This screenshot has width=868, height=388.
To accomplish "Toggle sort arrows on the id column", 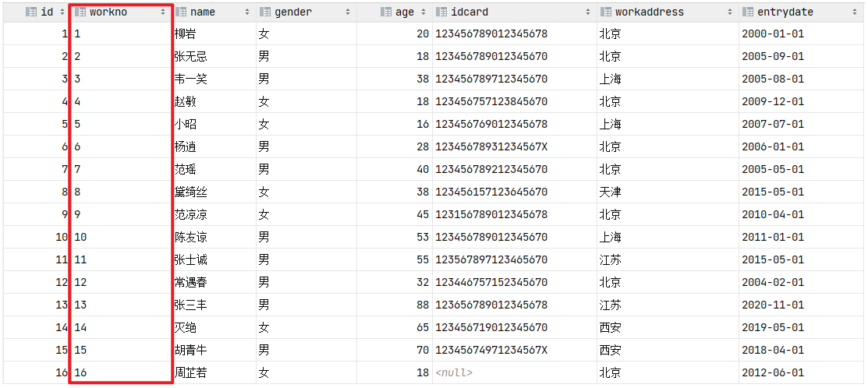I will (x=62, y=12).
